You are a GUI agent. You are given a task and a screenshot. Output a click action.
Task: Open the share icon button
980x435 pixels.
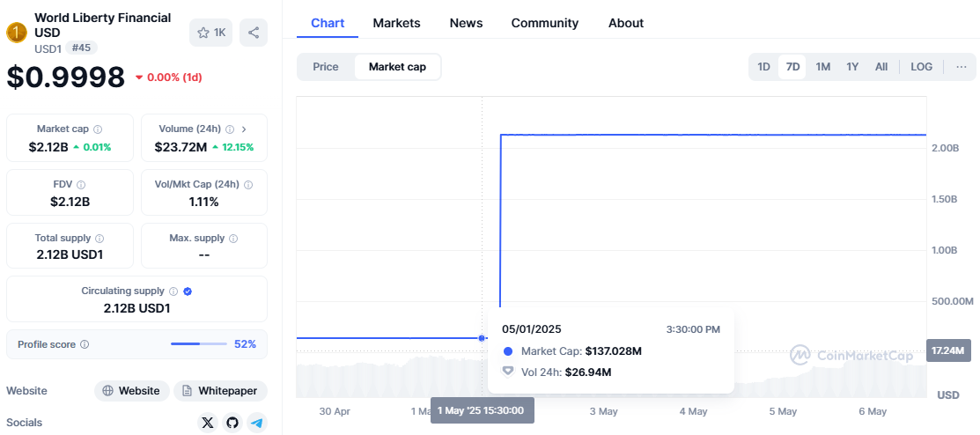(253, 33)
